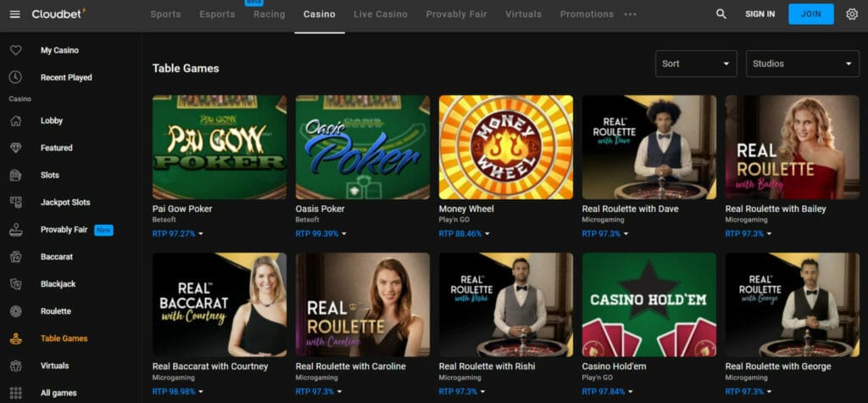Expand RTP 99.39% under Oasis Poker
Image resolution: width=868 pixels, height=403 pixels.
click(321, 234)
